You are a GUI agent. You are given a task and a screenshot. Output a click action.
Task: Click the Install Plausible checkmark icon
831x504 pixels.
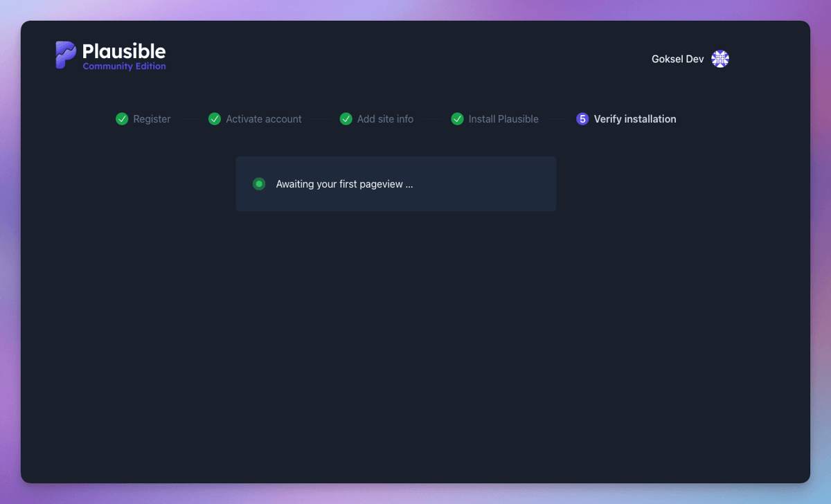click(x=457, y=119)
